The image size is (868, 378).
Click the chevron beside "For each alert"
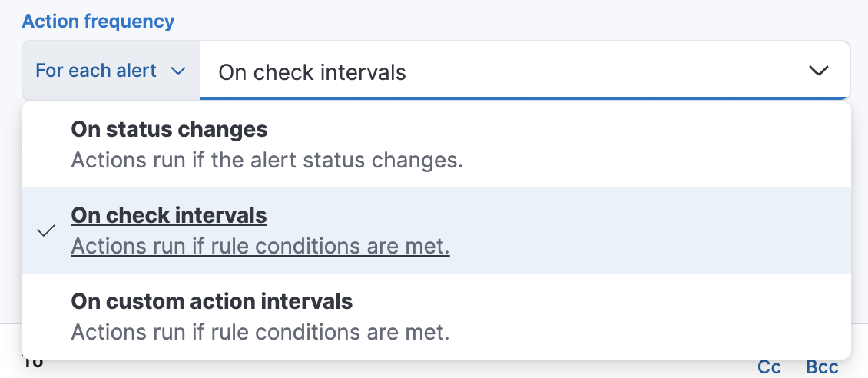coord(178,71)
